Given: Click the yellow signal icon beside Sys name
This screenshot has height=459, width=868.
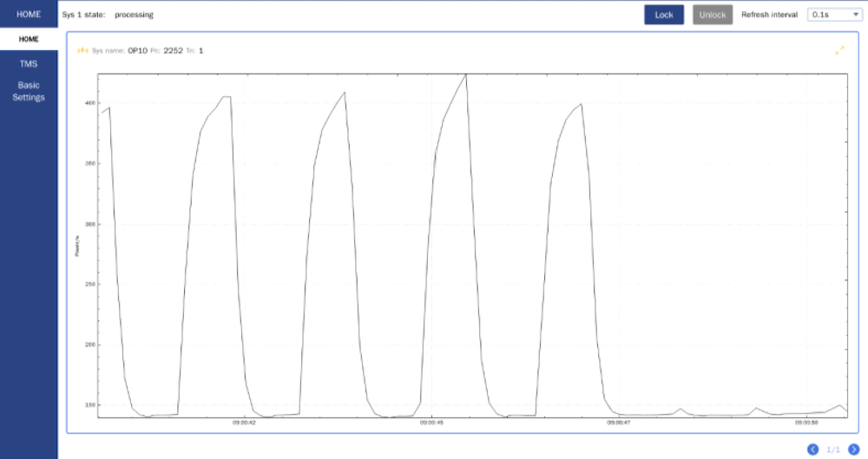Looking at the screenshot, I should (x=82, y=50).
